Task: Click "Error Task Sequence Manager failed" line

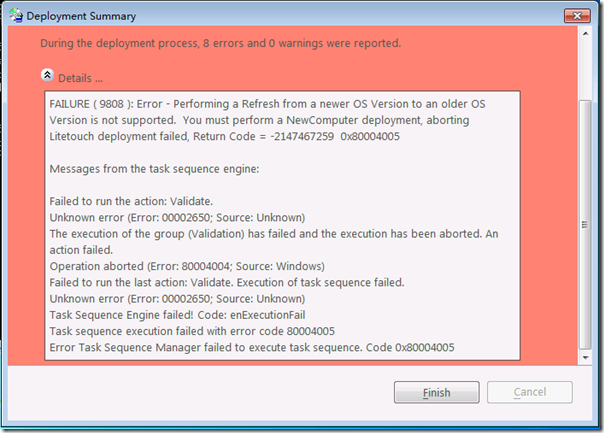Action: [x=252, y=347]
